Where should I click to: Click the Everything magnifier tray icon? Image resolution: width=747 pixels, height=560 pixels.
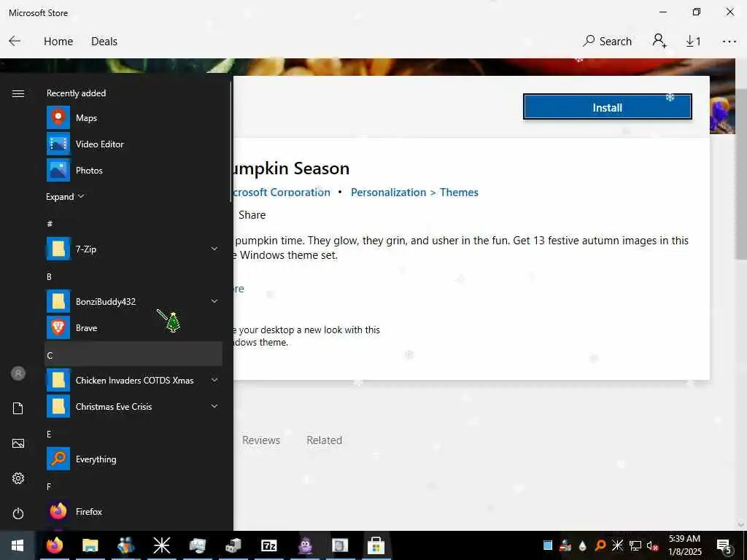(600, 545)
